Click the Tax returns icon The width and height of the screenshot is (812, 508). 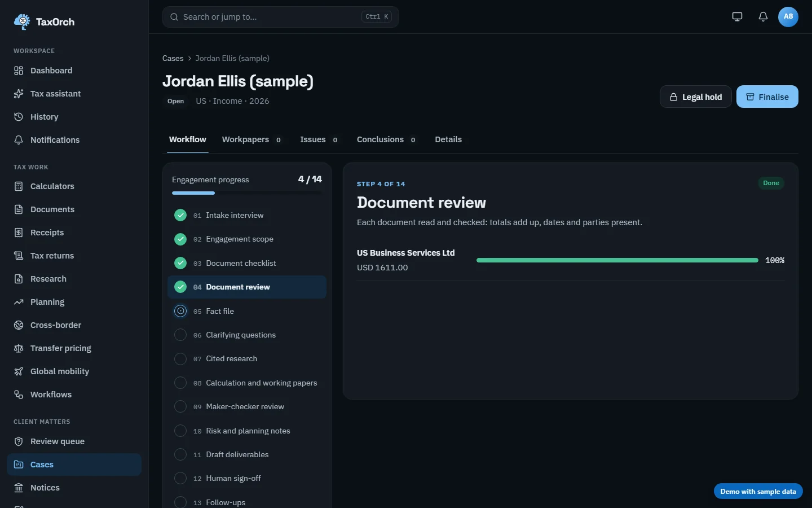(19, 256)
